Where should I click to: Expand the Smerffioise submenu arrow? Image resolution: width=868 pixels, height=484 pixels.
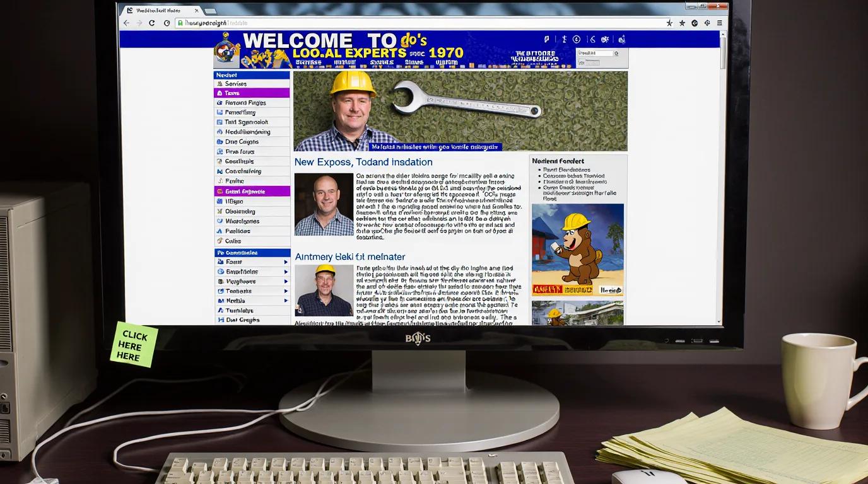click(x=285, y=272)
